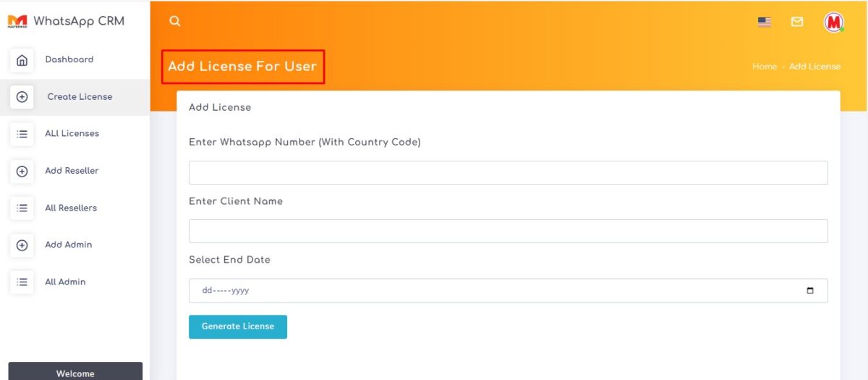
Task: Open the Add Admin menu item
Action: pos(69,245)
